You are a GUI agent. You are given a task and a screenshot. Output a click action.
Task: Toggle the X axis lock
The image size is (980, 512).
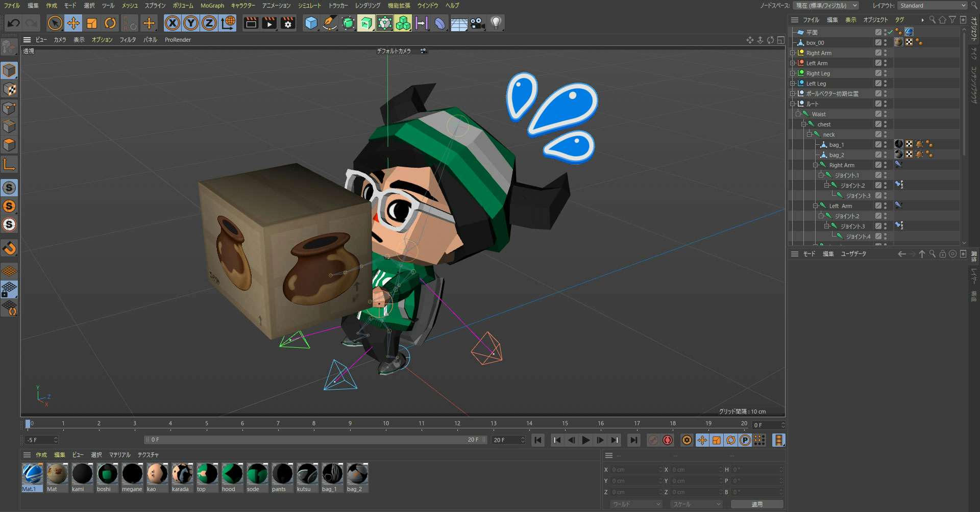(173, 23)
